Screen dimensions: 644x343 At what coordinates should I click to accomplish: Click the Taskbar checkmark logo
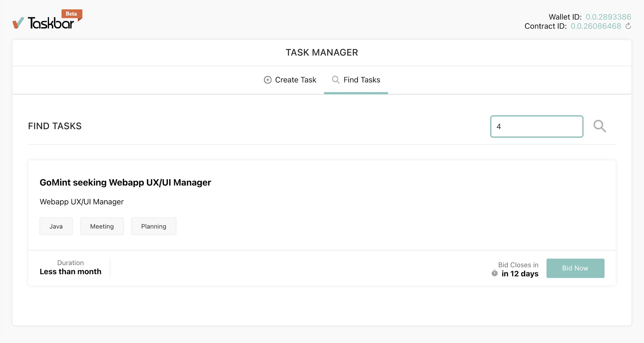point(18,23)
